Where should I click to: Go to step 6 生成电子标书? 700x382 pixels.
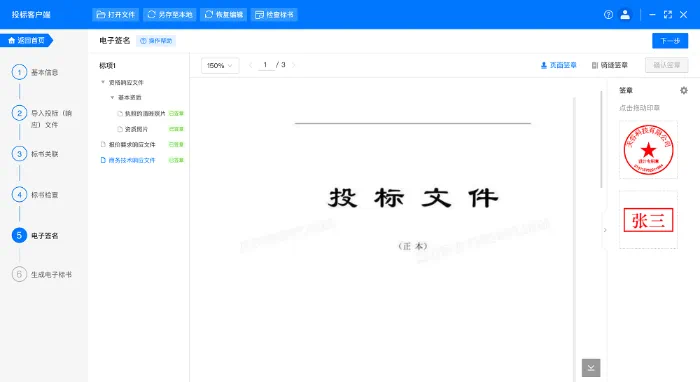[42, 274]
